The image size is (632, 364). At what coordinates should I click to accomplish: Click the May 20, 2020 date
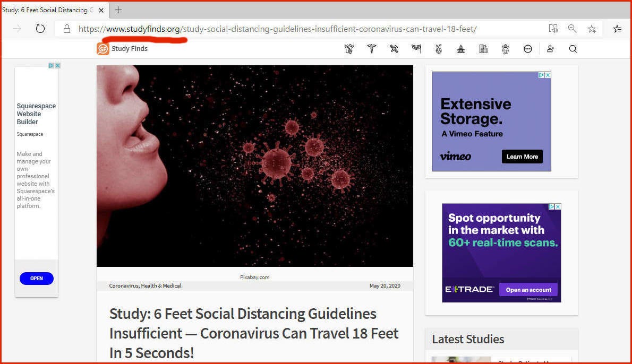(385, 286)
